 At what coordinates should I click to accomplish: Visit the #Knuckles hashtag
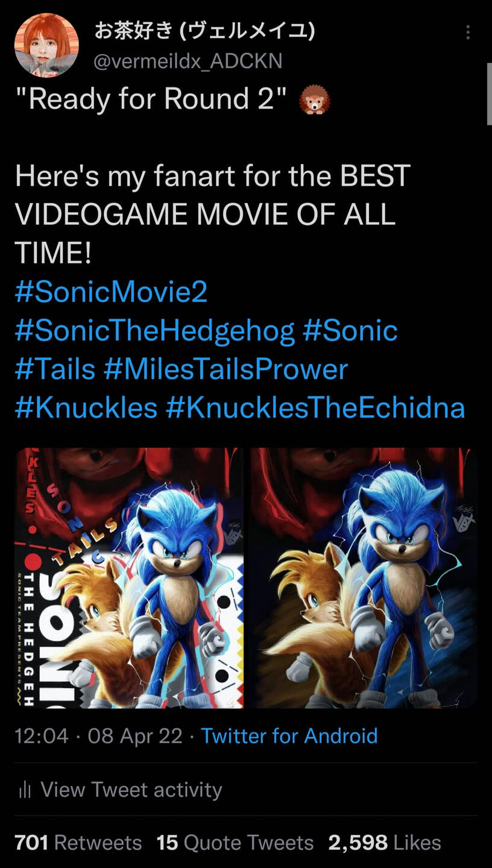[86, 408]
